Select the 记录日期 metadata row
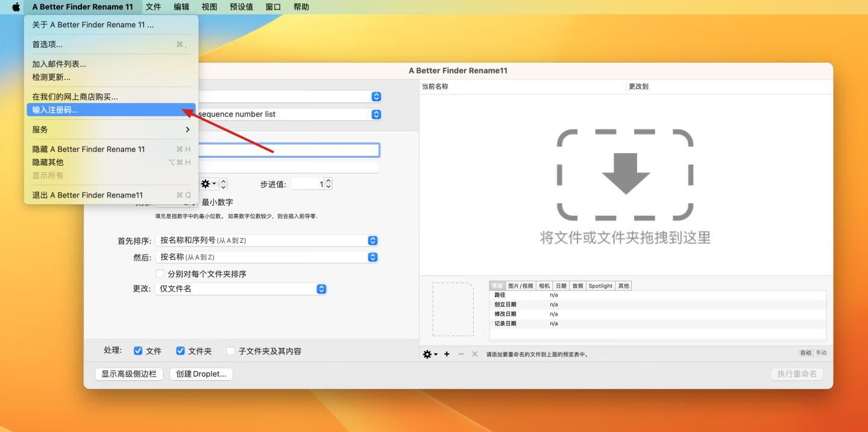 658,324
